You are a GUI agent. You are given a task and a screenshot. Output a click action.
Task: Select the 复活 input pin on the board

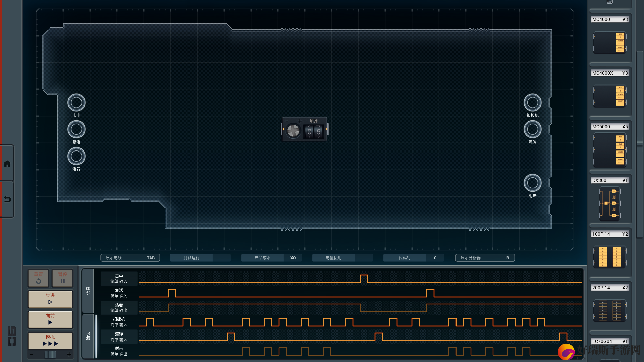coord(76,129)
